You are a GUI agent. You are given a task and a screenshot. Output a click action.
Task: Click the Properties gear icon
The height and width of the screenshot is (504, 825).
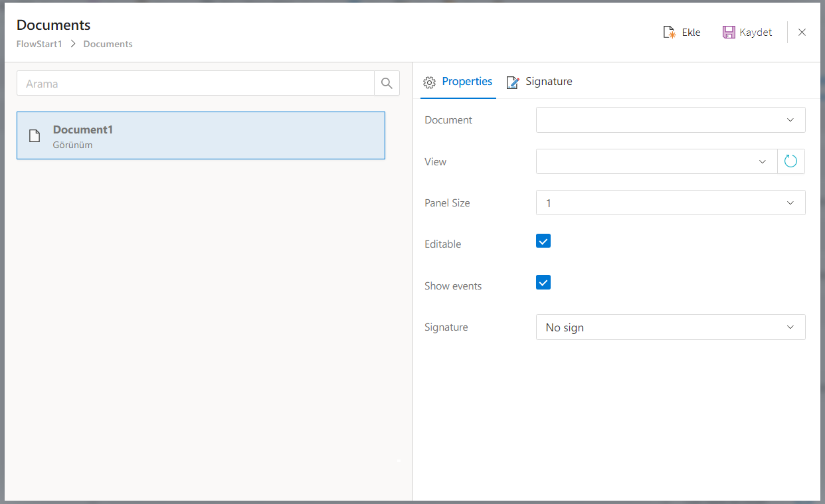pyautogui.click(x=430, y=82)
